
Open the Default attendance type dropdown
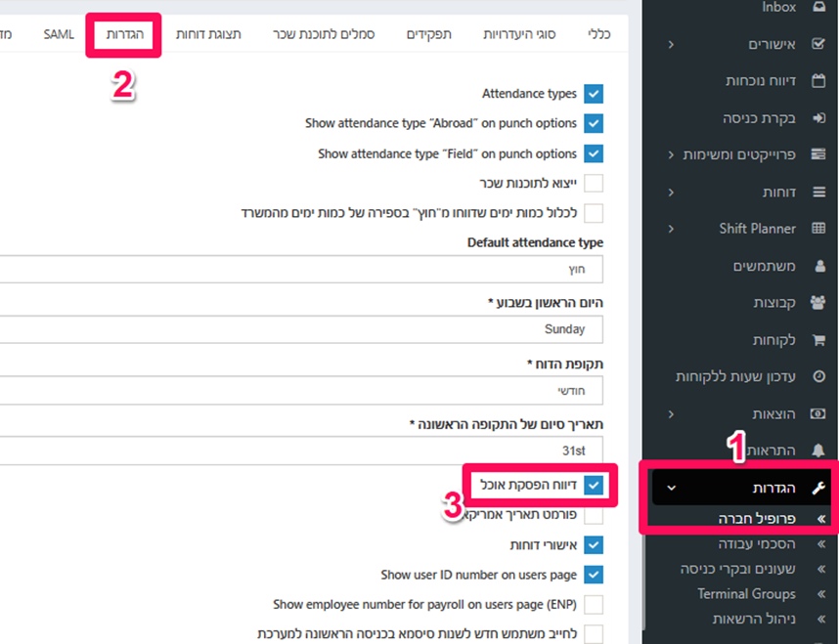(x=301, y=269)
